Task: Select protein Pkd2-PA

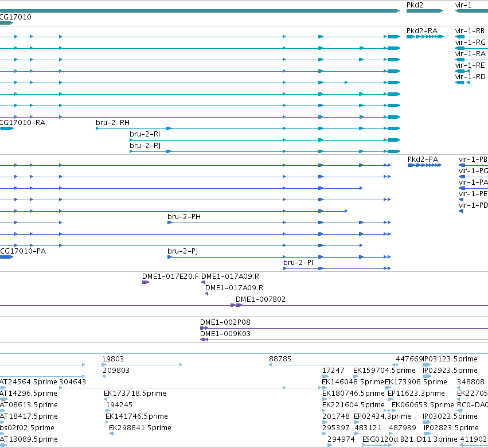Action: click(423, 159)
